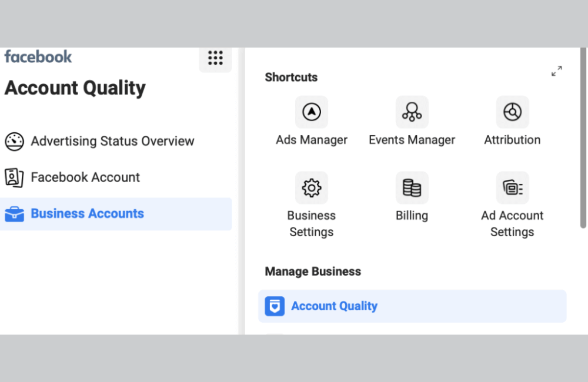Screen dimensions: 588x382
Task: Select Business Accounts in the sidebar
Action: pyautogui.click(x=87, y=213)
